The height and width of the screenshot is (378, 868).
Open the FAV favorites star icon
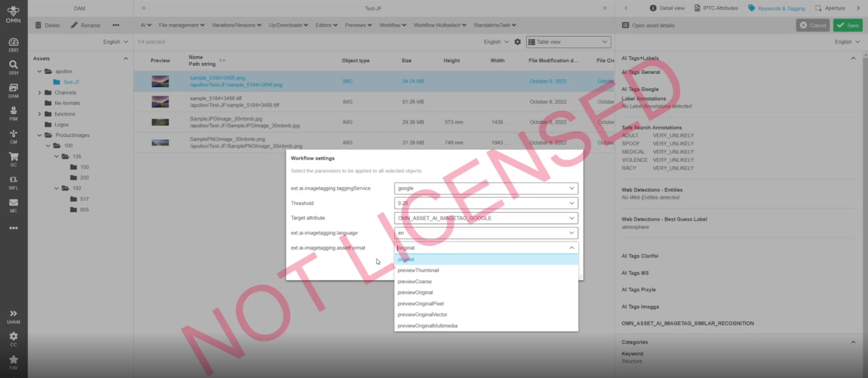pyautogui.click(x=13, y=362)
